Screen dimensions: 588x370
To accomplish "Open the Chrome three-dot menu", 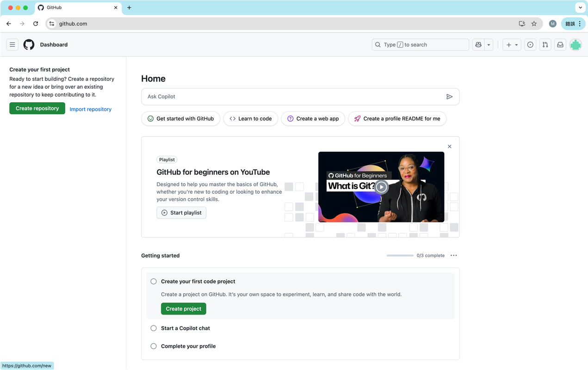I will 580,24.
